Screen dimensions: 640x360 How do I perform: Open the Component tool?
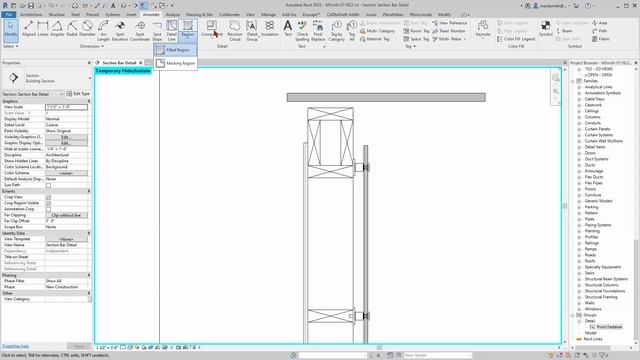tap(211, 29)
